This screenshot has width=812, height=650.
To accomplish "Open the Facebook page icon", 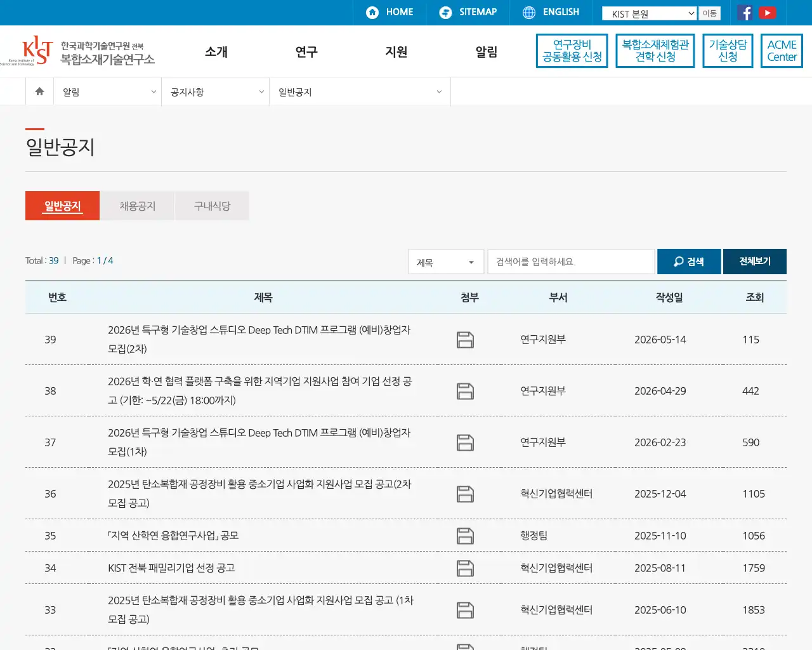I will (745, 13).
